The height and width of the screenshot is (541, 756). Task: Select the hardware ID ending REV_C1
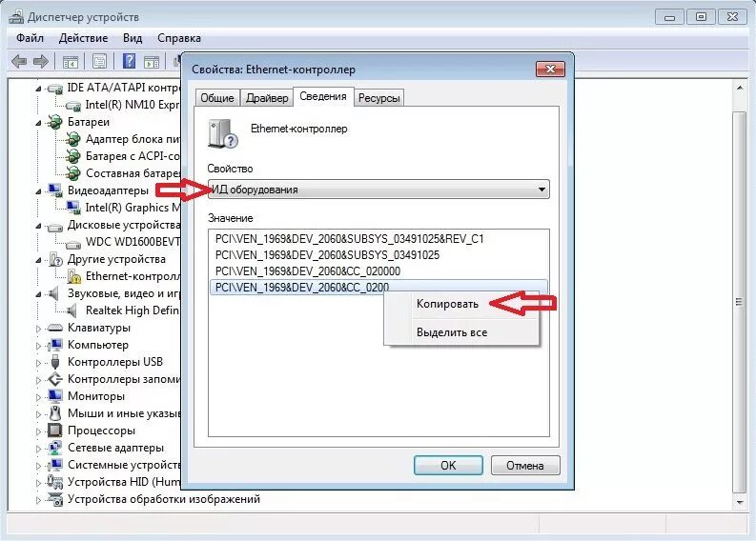coord(349,239)
